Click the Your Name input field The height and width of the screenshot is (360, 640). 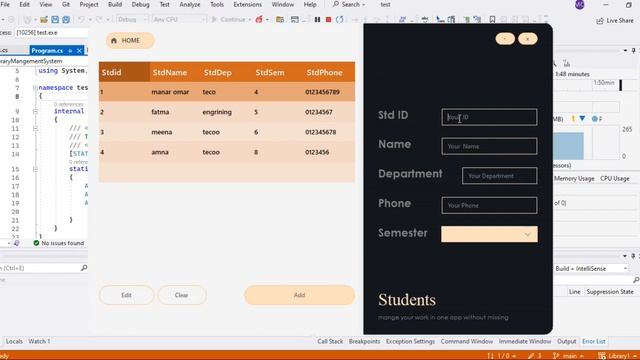point(489,146)
